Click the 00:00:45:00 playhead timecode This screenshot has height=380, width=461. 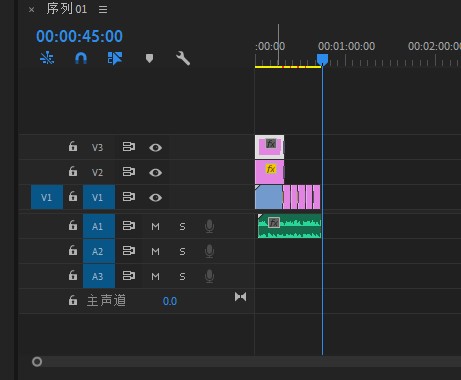pos(79,36)
